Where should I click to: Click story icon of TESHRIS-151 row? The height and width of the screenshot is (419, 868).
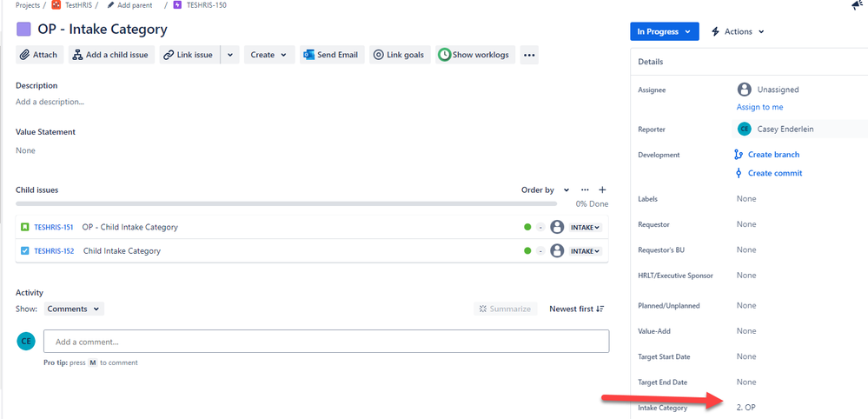(x=24, y=227)
